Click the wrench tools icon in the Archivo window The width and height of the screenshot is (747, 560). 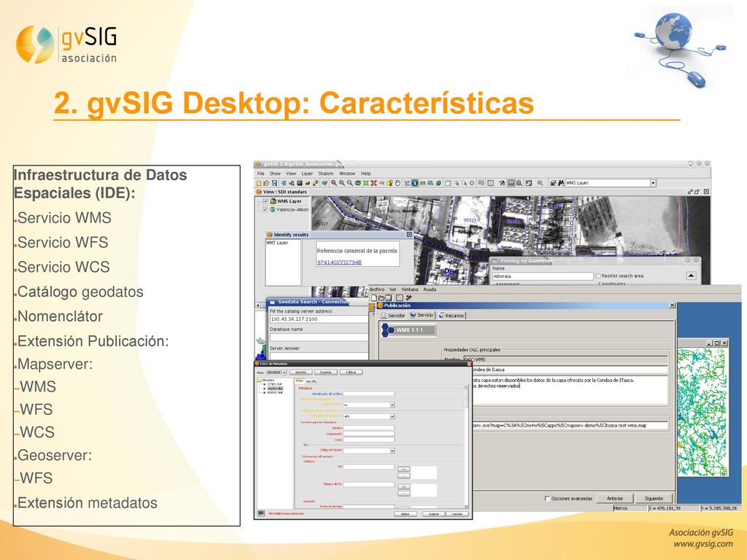point(409,298)
